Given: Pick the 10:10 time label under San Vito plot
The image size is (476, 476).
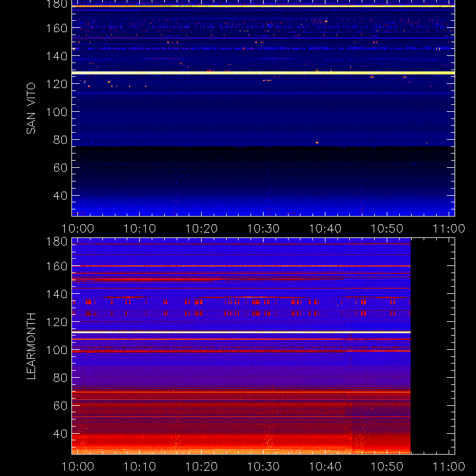Looking at the screenshot, I should click(140, 228).
